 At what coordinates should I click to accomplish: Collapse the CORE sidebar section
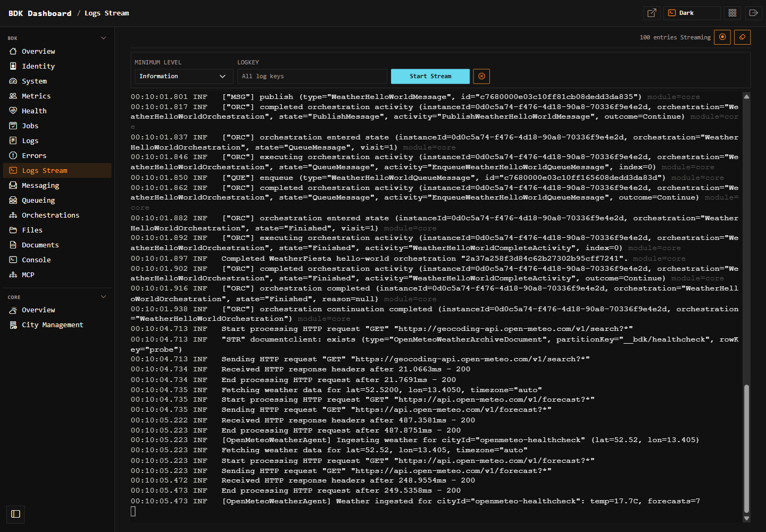pos(103,297)
